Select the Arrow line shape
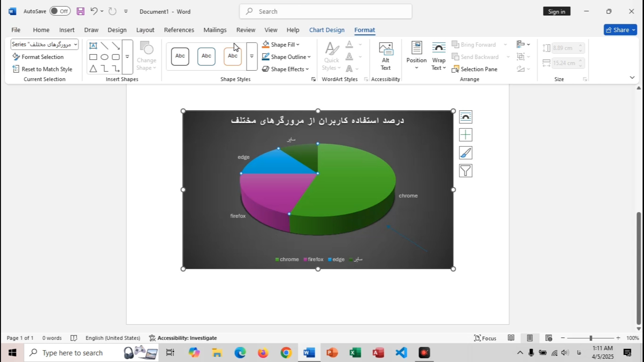 [x=116, y=46]
